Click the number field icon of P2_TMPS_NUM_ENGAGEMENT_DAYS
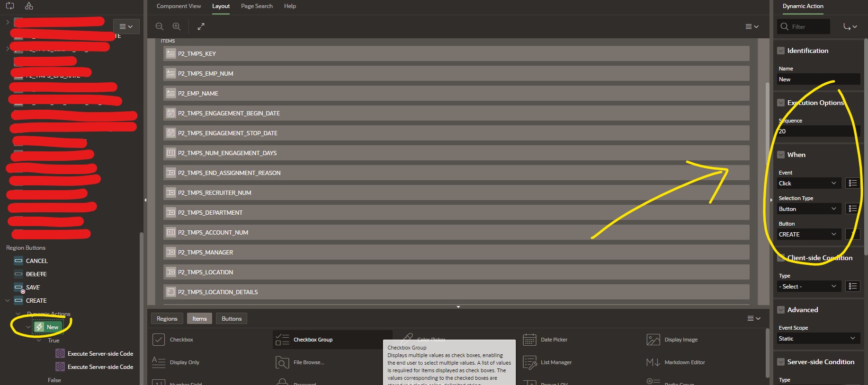Viewport: 868px width, 385px height. click(x=171, y=153)
